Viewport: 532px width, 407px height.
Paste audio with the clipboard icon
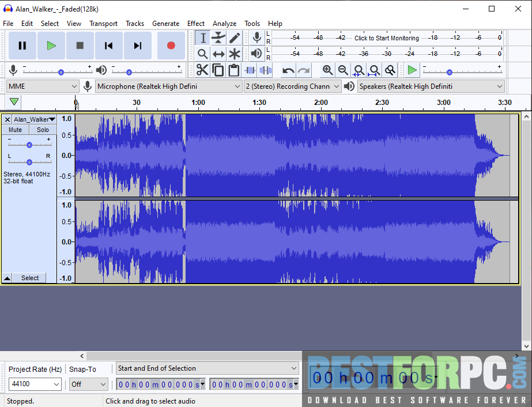(x=233, y=70)
